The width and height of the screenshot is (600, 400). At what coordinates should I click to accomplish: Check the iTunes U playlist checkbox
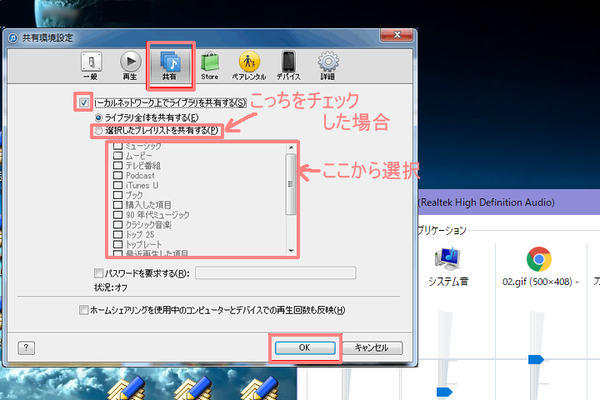(x=118, y=185)
